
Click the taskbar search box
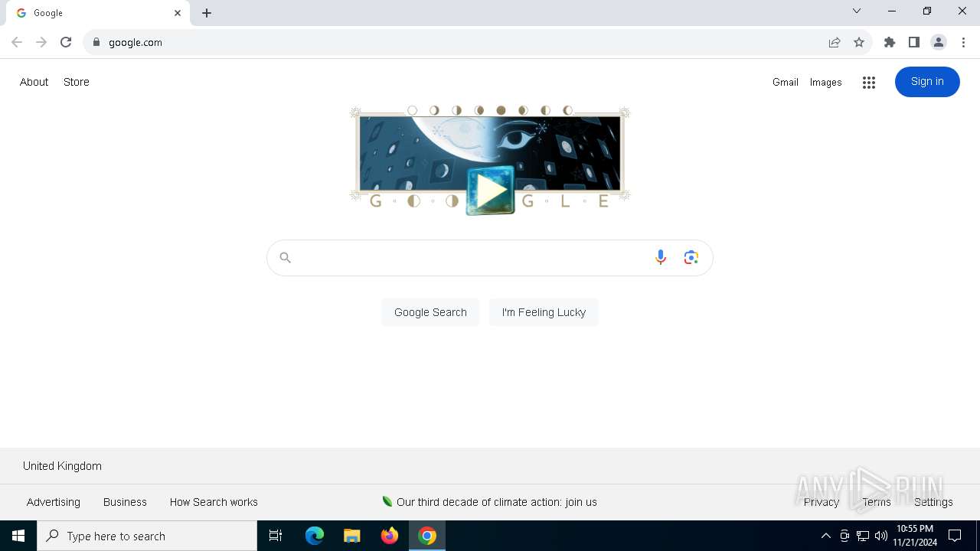point(147,536)
